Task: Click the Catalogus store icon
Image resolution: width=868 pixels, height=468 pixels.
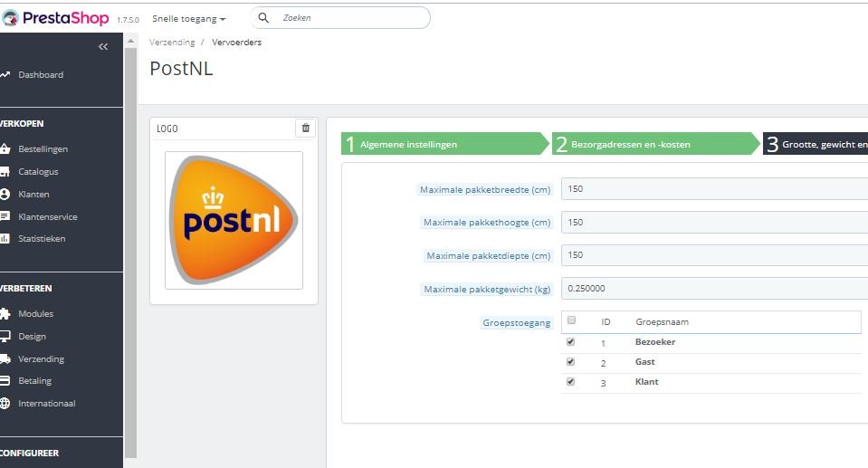Action: click(5, 172)
